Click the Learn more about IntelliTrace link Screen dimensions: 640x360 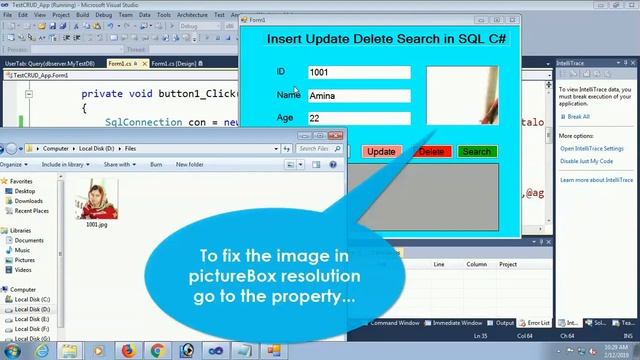(596, 180)
